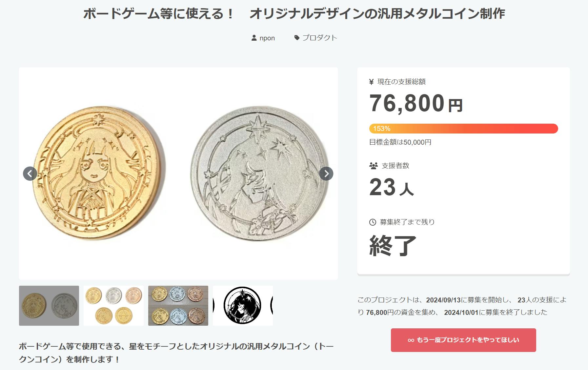Select the six-coin wood background thumbnail
The image size is (588, 370).
pos(178,306)
